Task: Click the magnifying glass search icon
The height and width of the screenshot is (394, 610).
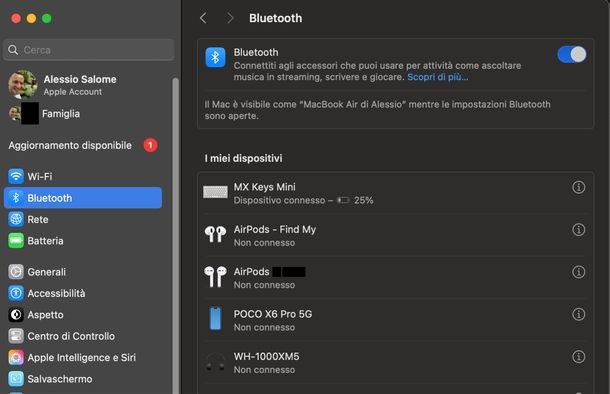Action: 13,50
